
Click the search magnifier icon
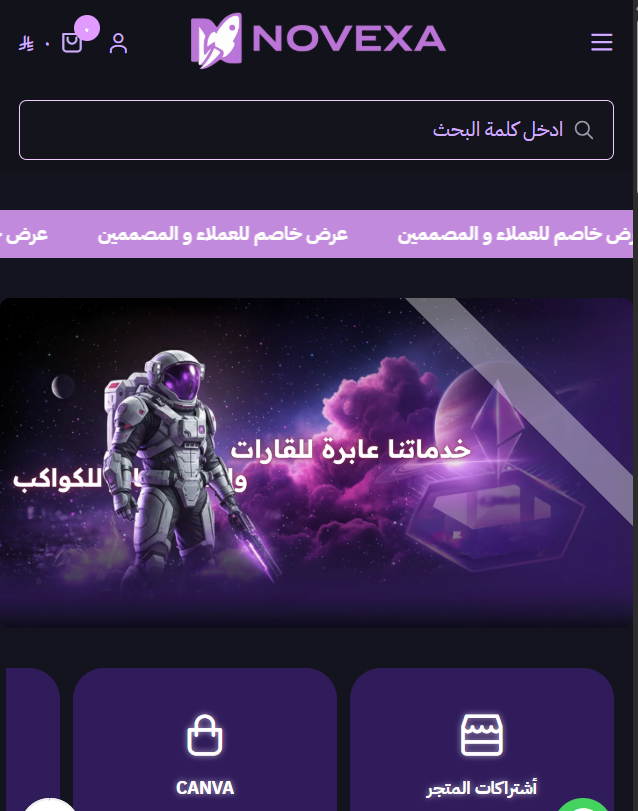(x=584, y=130)
